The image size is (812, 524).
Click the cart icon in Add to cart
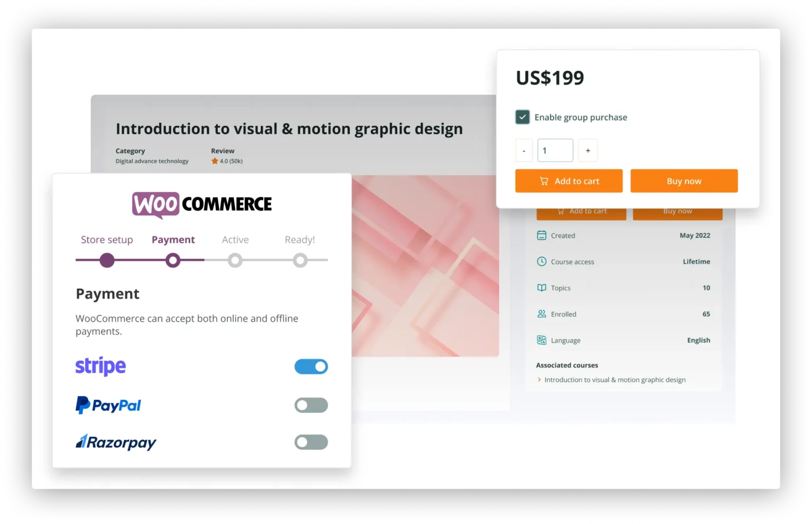[x=543, y=181]
